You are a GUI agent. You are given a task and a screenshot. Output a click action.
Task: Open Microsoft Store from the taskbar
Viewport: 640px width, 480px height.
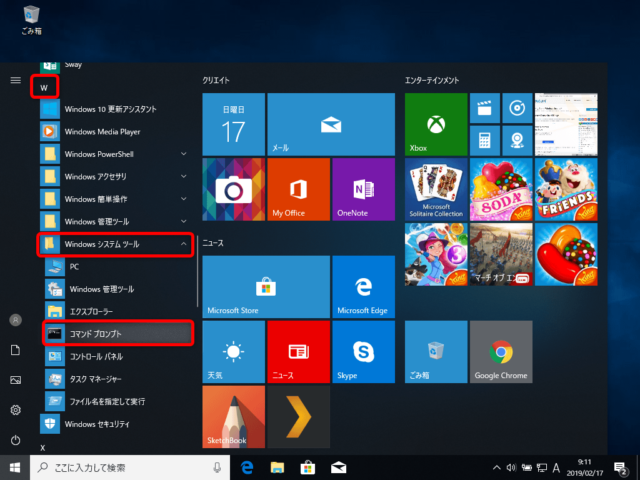tap(308, 468)
